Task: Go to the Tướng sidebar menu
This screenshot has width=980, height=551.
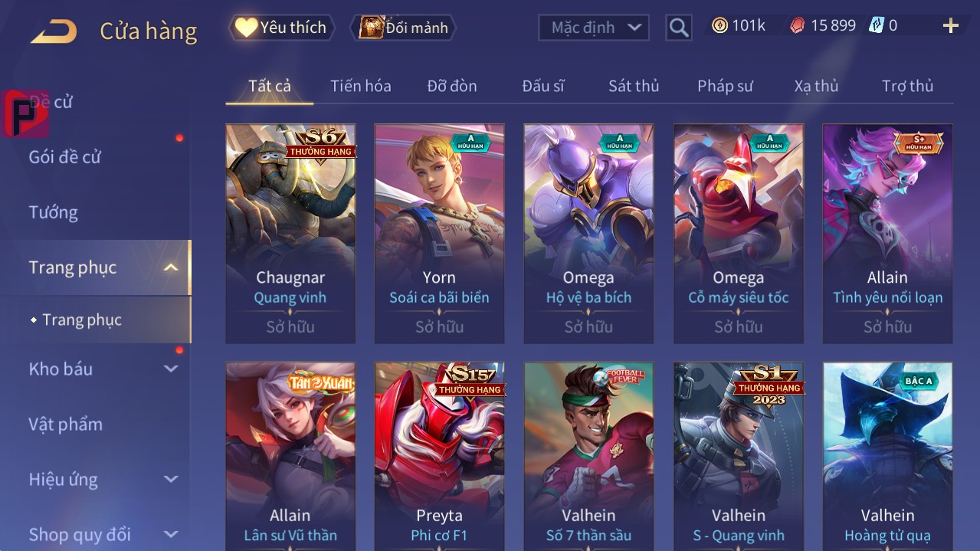Action: coord(54,212)
